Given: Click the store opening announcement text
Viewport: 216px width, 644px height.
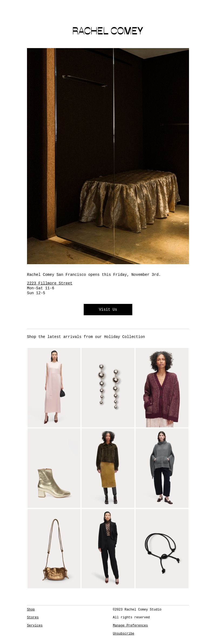Looking at the screenshot, I should click(94, 275).
